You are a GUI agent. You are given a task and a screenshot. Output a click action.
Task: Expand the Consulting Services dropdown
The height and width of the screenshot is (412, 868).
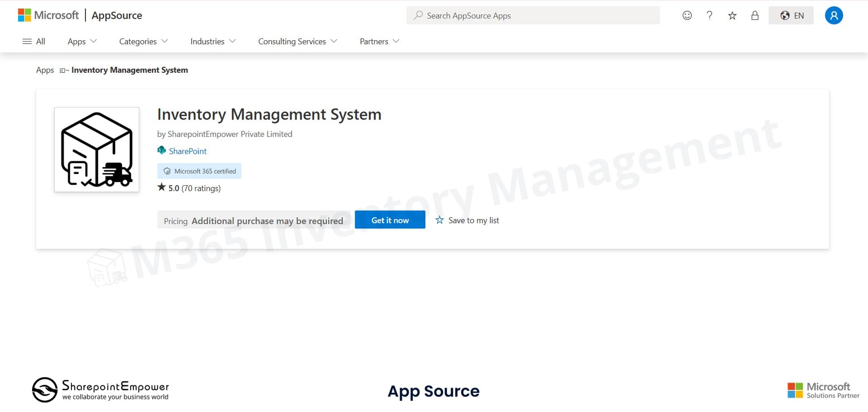298,41
